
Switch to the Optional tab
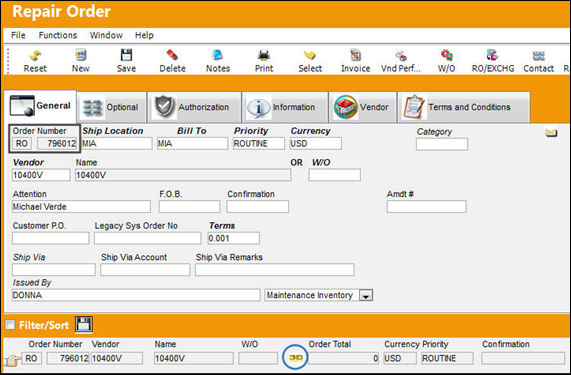[x=111, y=107]
